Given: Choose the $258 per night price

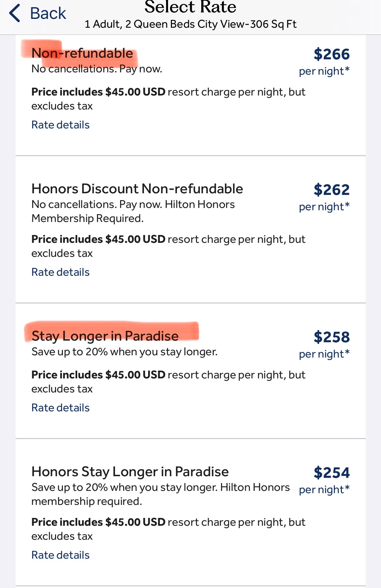Looking at the screenshot, I should click(331, 337).
